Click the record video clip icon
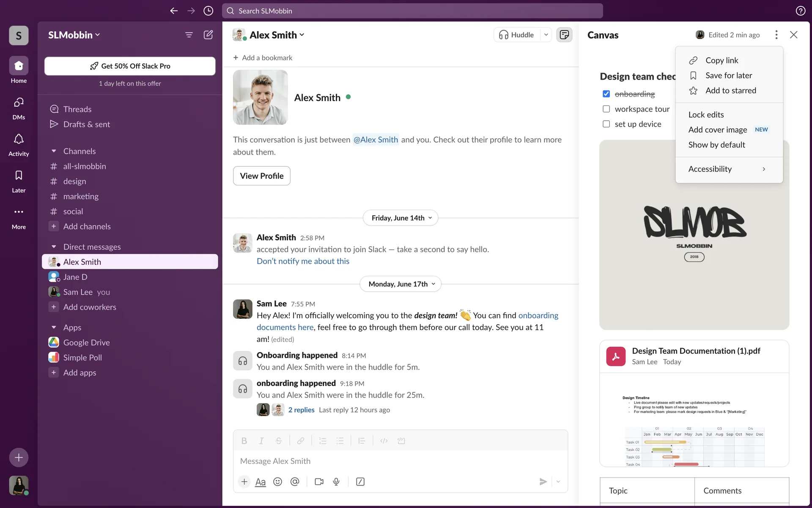This screenshot has width=812, height=508. coord(319,482)
